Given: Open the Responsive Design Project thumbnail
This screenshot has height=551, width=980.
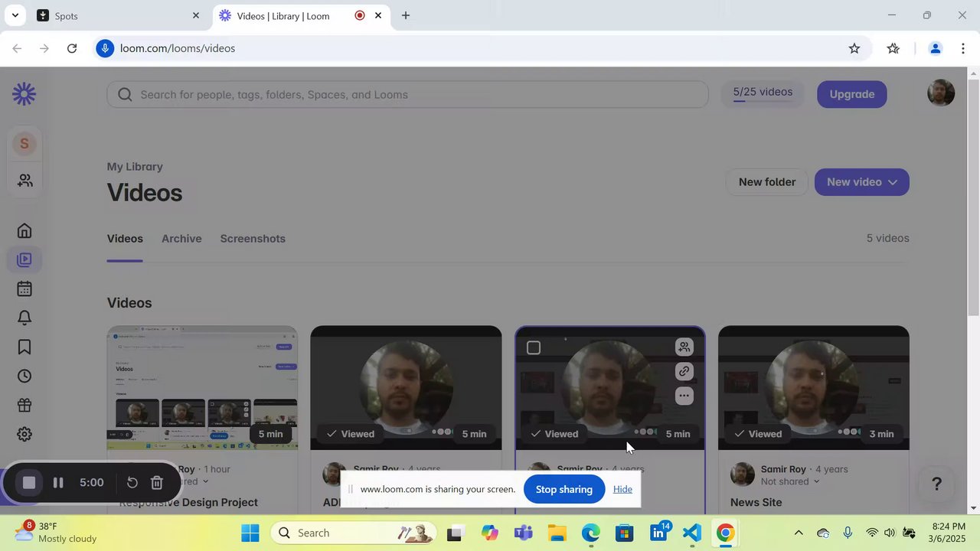Looking at the screenshot, I should tap(202, 388).
